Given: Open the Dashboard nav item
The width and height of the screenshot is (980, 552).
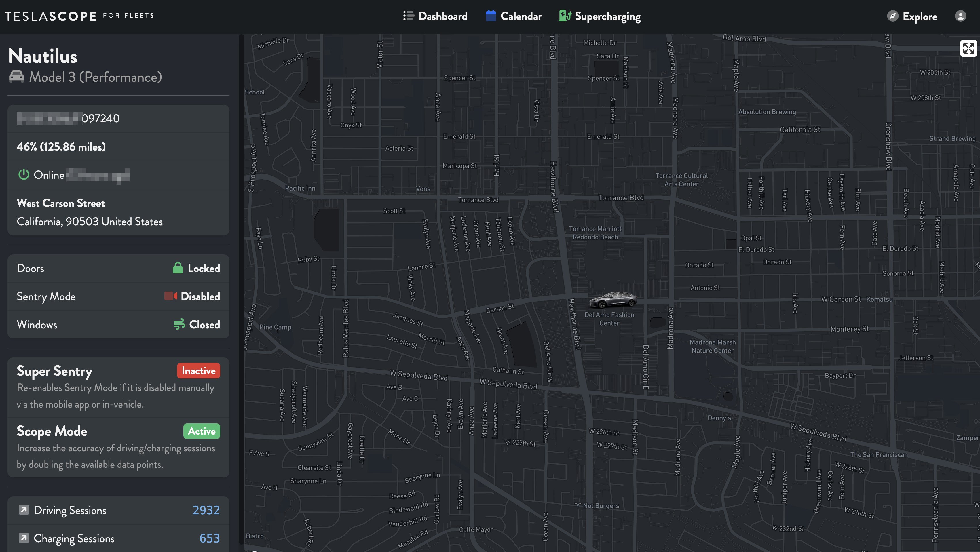Looking at the screenshot, I should tap(435, 16).
